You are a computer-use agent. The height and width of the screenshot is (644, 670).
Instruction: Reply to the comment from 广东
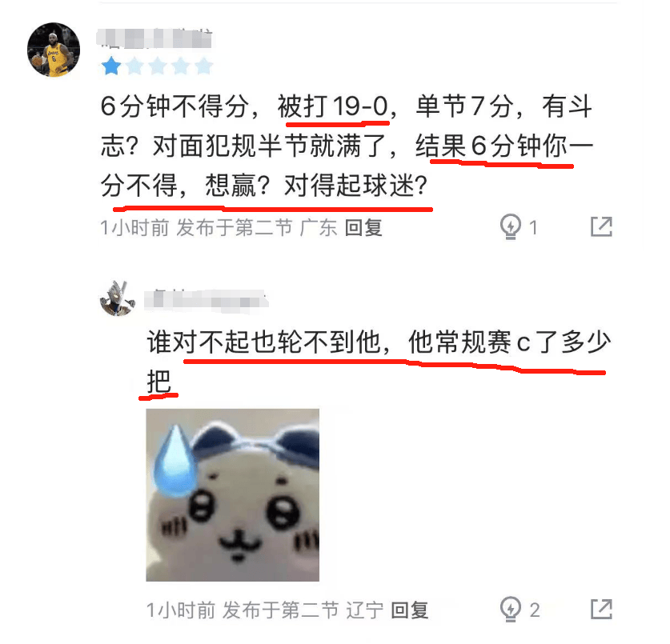(x=363, y=227)
